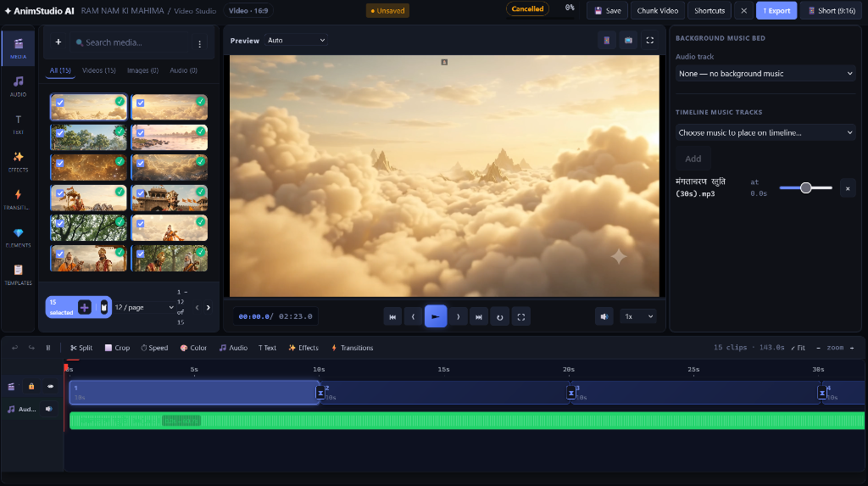
Task: Toggle loop playback
Action: click(x=500, y=317)
